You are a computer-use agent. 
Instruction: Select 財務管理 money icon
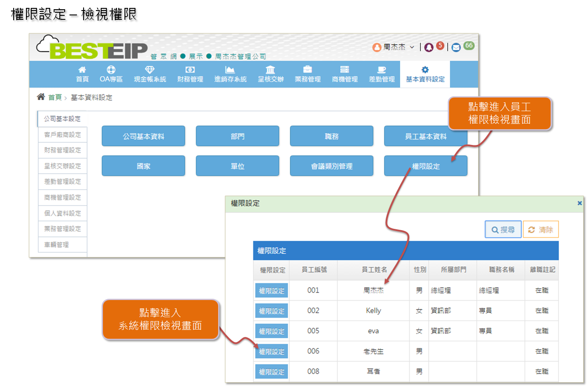pos(190,70)
